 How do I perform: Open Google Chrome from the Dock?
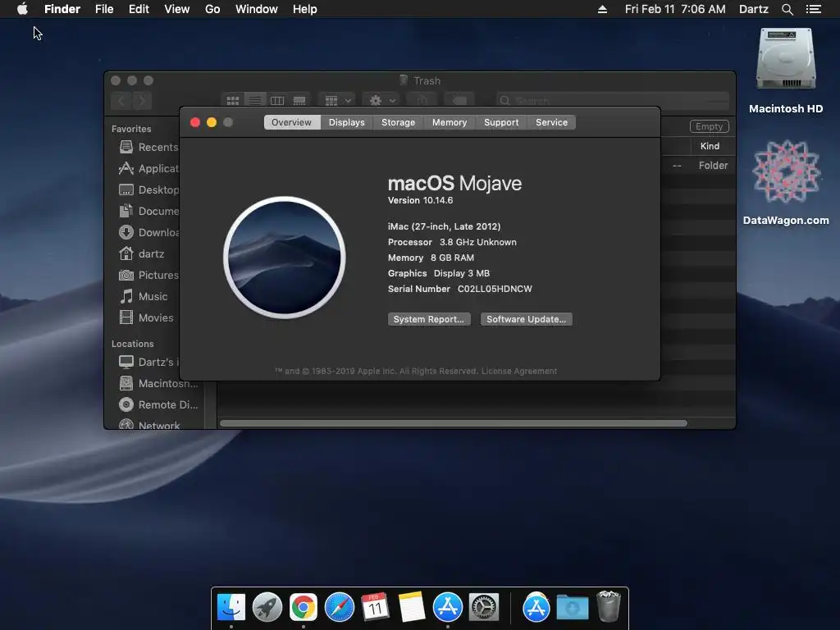pyautogui.click(x=304, y=607)
